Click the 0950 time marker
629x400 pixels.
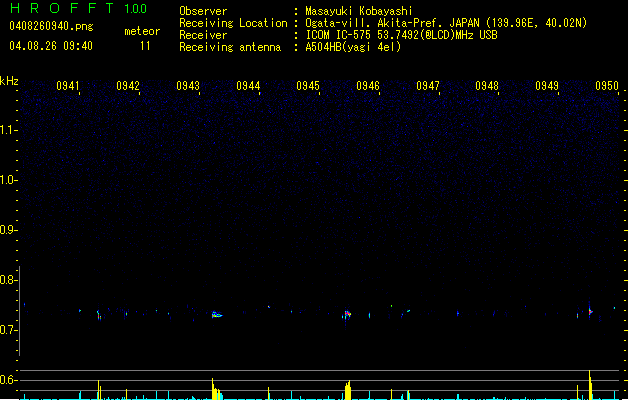pyautogui.click(x=607, y=86)
